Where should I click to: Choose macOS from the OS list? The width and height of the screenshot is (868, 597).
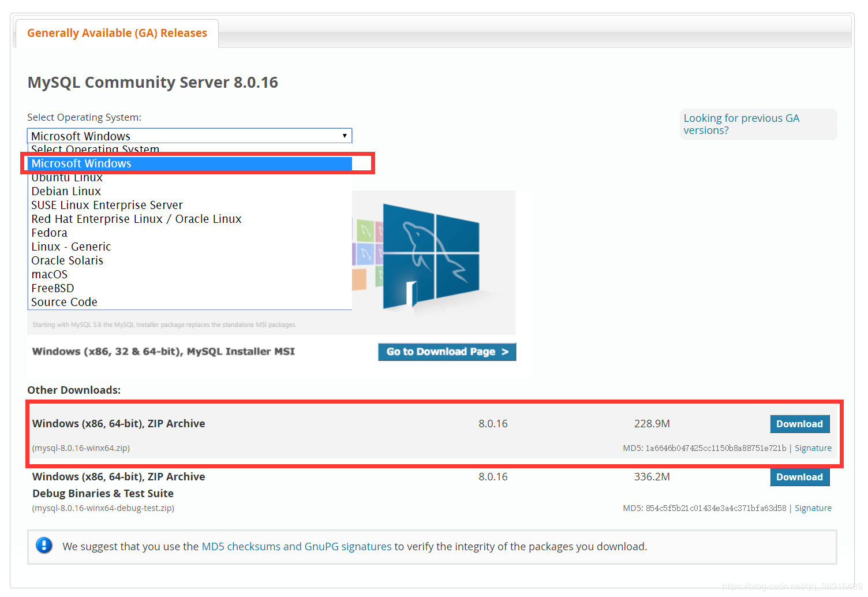[x=190, y=274]
